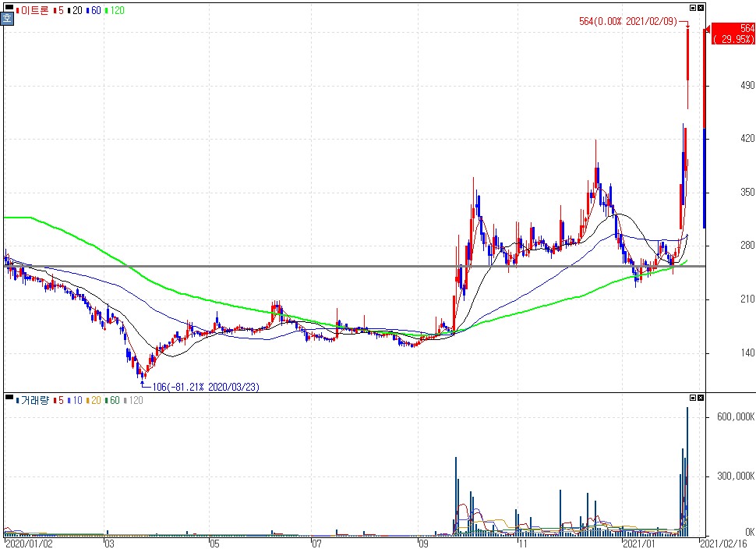Select the red 5-day MA legend in price chart
Viewport: 756px width, 549px height.
[58, 11]
